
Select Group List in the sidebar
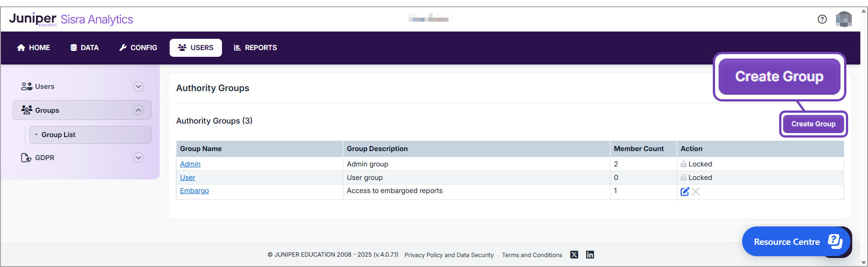coord(59,135)
